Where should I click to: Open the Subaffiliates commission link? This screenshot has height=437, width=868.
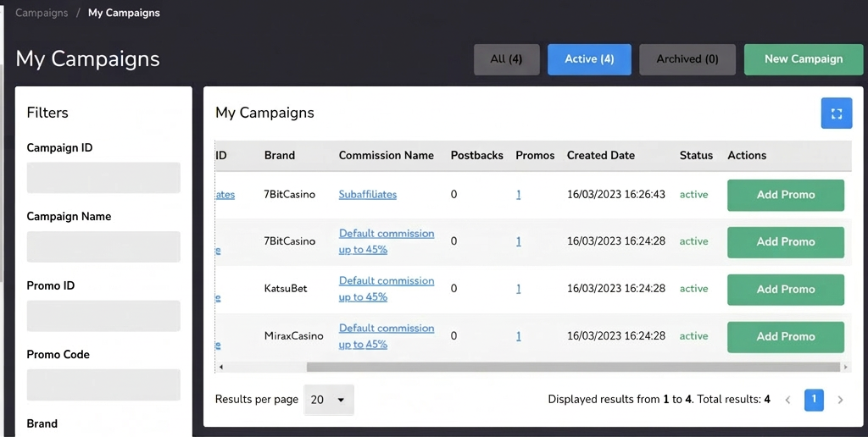[x=368, y=194]
